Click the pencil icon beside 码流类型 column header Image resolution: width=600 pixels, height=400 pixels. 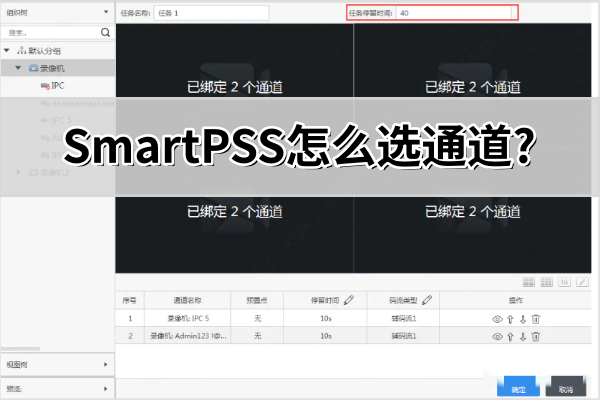pos(427,299)
